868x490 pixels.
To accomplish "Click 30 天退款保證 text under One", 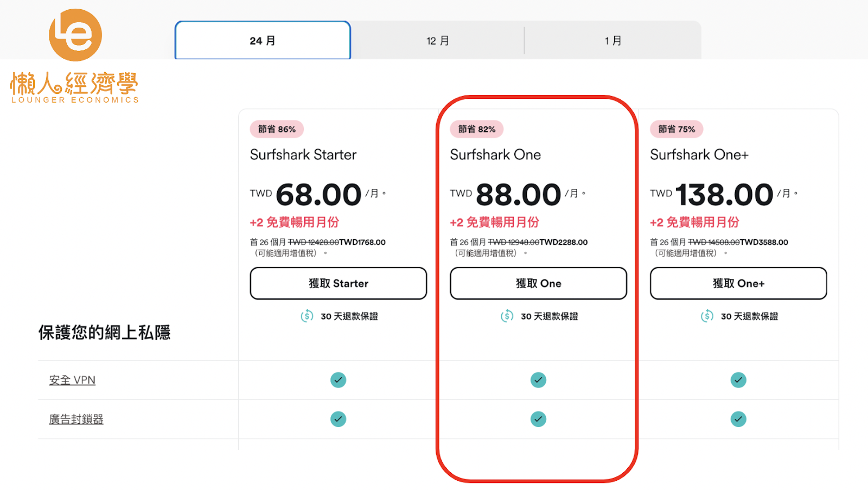I will (550, 316).
